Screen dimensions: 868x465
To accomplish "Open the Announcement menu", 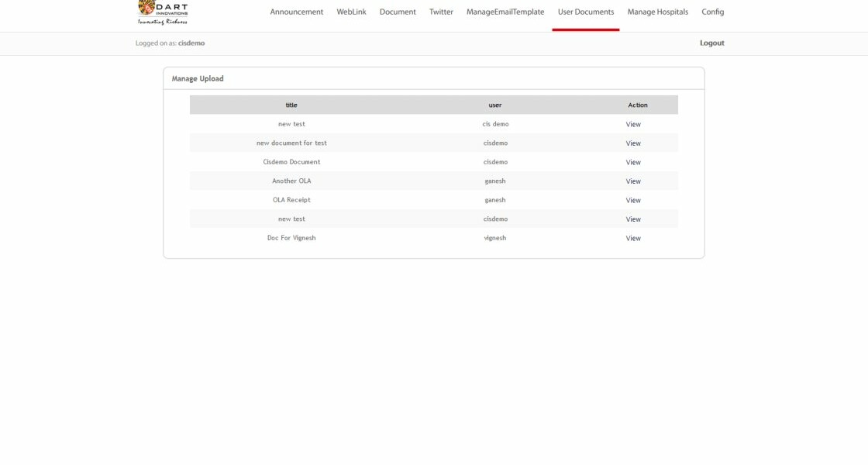I will (296, 12).
